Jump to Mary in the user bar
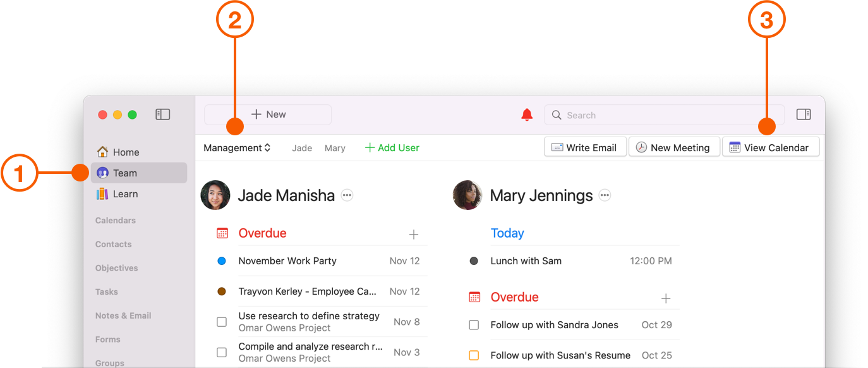Viewport: 868px width, 368px height. pos(335,148)
